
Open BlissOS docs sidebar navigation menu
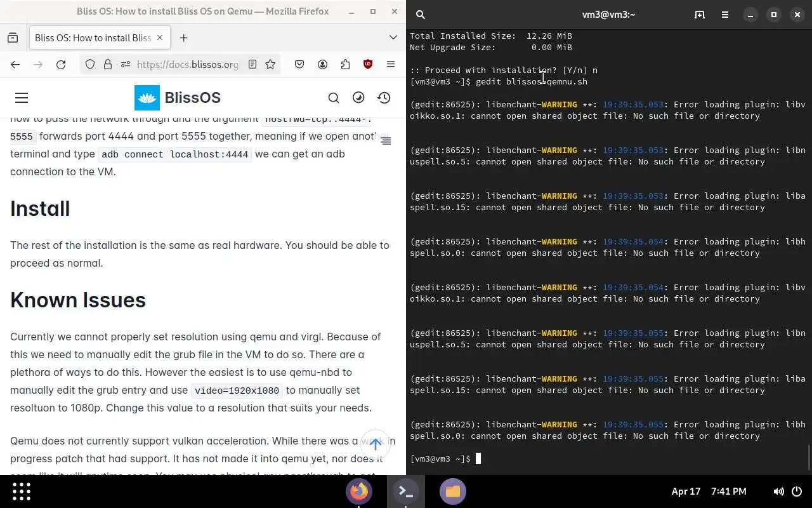[22, 98]
